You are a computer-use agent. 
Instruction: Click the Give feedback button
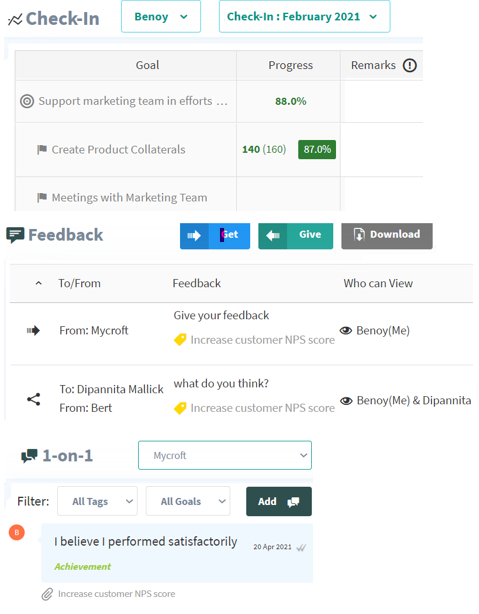coord(296,236)
